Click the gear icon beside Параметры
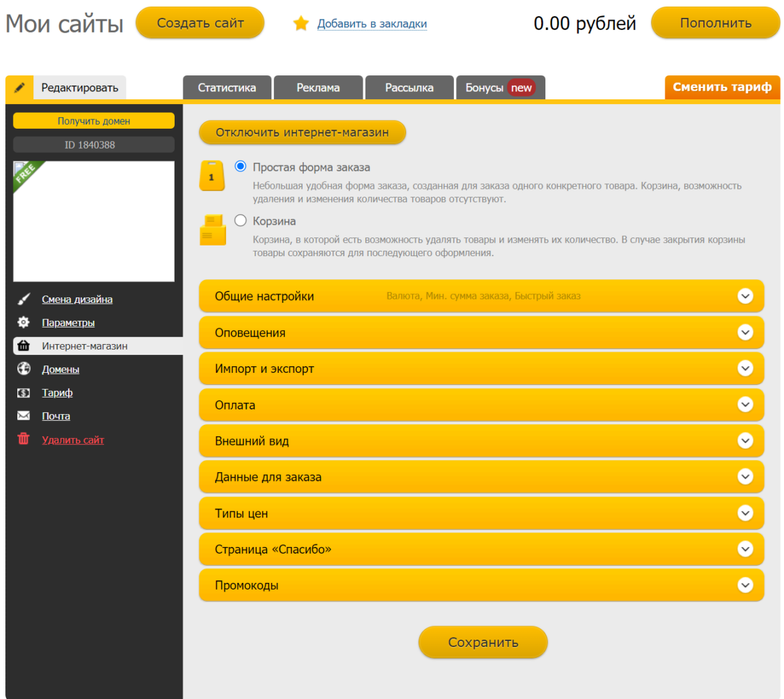 click(23, 322)
